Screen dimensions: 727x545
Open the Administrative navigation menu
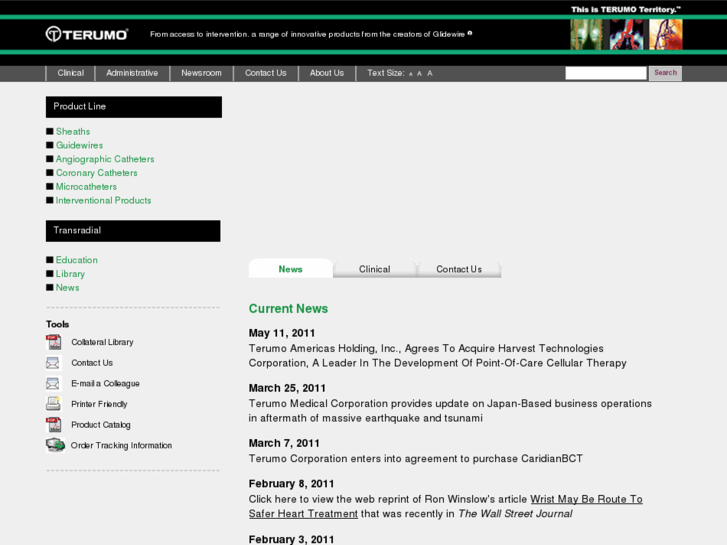tap(132, 73)
